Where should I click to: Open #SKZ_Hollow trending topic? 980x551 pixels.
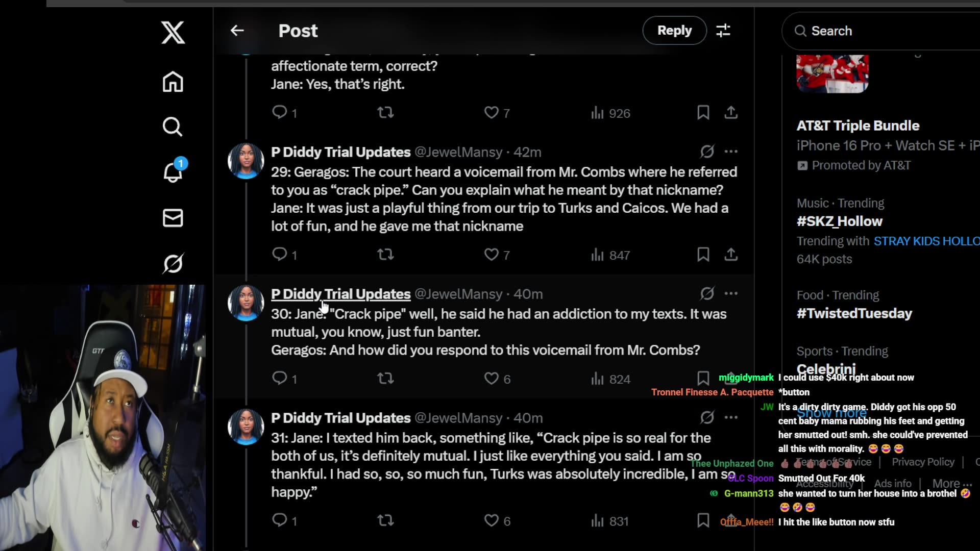(840, 221)
